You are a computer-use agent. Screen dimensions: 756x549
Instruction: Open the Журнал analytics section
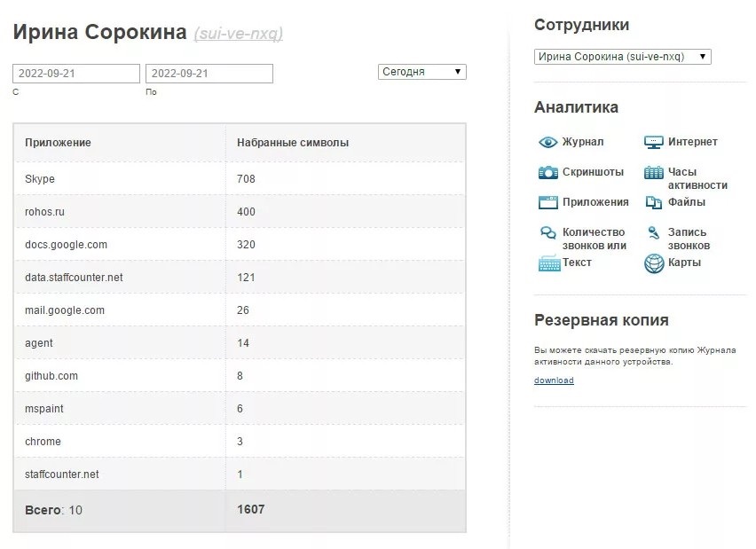click(583, 142)
